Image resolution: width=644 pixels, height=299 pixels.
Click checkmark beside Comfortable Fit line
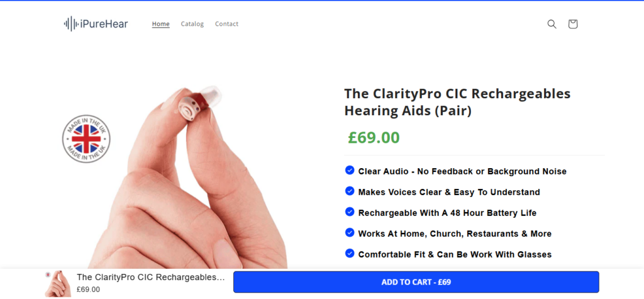point(350,254)
